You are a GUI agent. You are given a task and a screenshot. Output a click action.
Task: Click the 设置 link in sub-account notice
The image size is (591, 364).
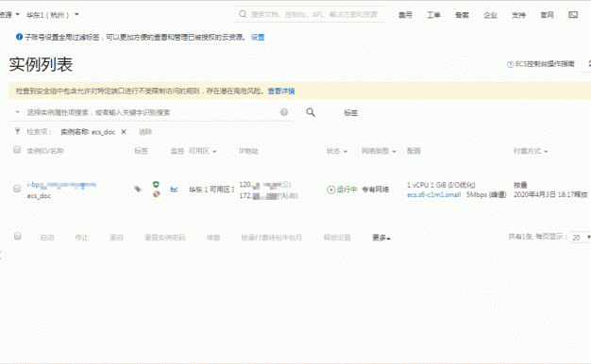(258, 37)
